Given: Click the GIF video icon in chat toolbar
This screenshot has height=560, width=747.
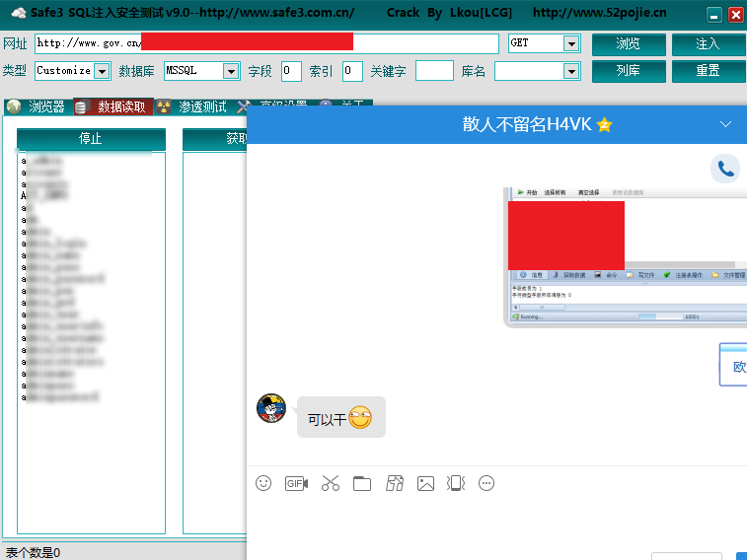Looking at the screenshot, I should (296, 483).
